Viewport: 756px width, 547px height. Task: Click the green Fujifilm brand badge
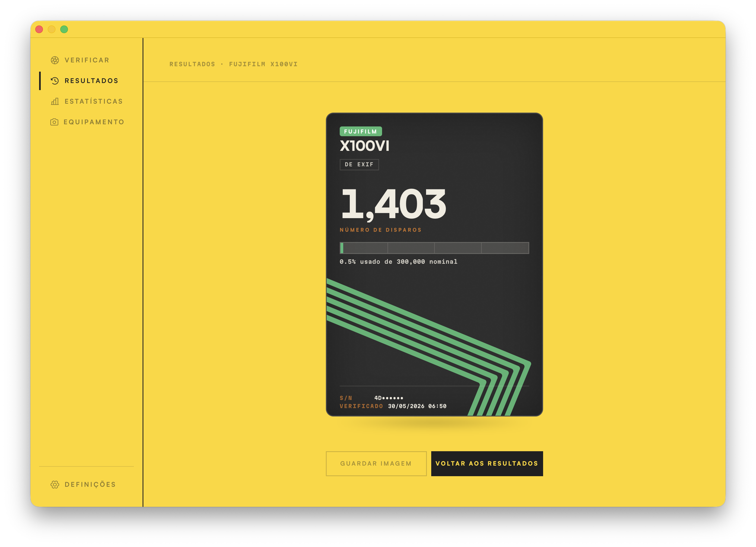coord(361,132)
